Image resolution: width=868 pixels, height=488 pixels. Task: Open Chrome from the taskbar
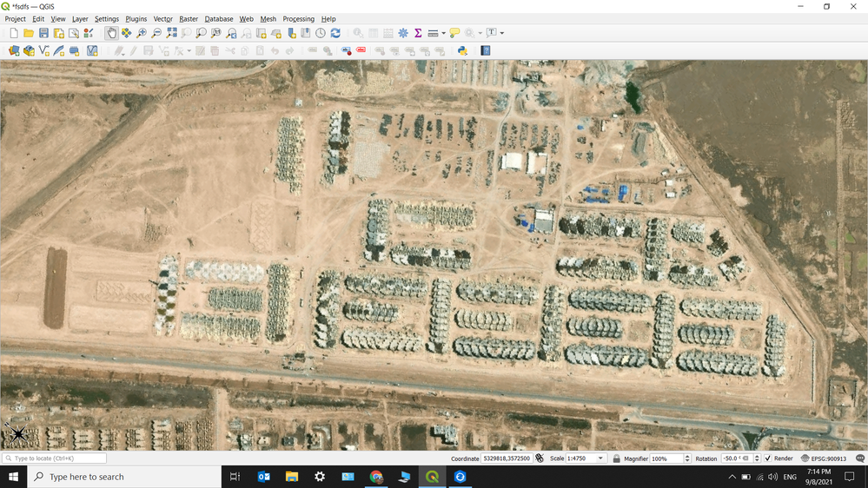[376, 477]
